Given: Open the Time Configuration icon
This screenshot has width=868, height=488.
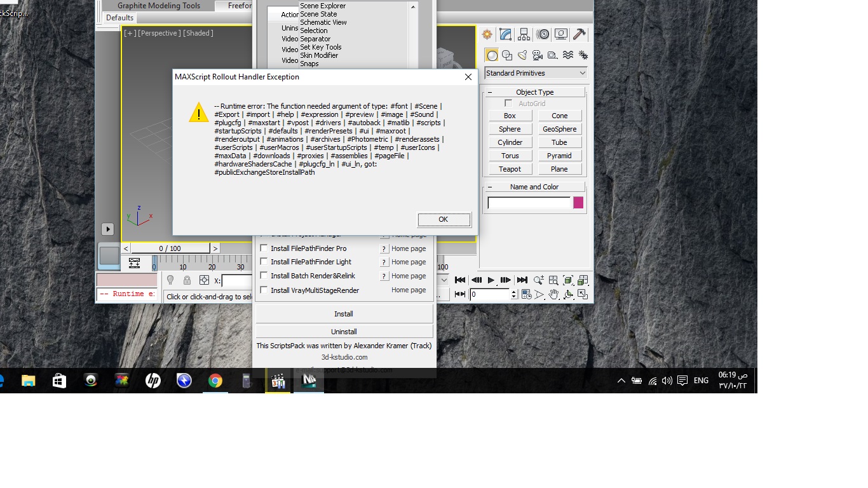Looking at the screenshot, I should click(x=526, y=294).
